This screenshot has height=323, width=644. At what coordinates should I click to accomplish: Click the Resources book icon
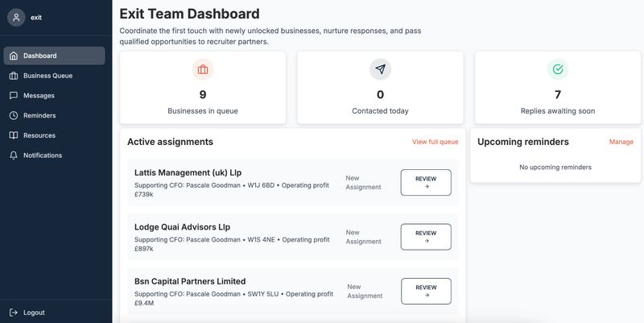[14, 135]
